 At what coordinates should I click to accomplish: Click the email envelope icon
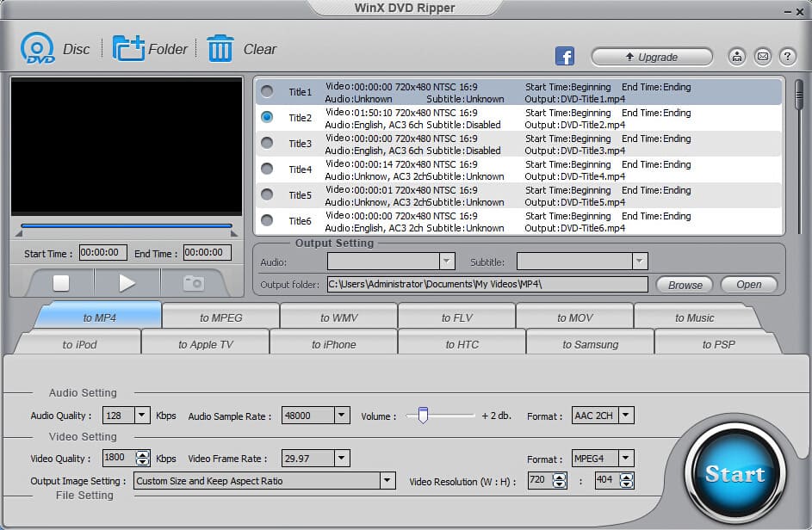click(x=762, y=57)
